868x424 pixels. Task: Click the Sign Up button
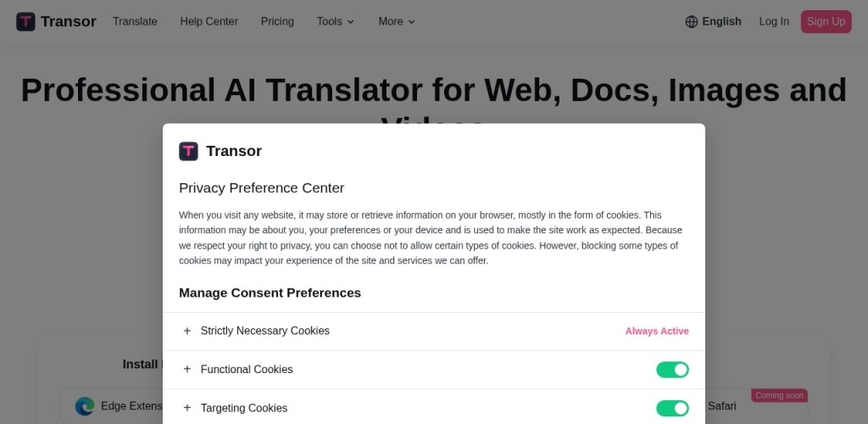coord(826,21)
